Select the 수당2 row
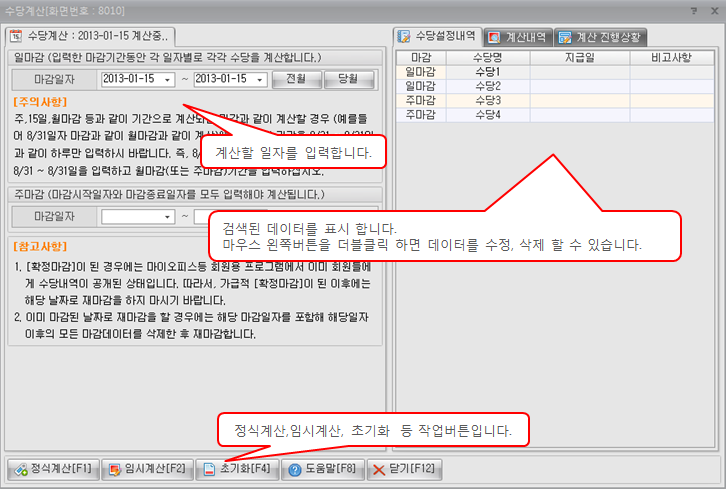The width and height of the screenshot is (726, 489). coord(555,87)
